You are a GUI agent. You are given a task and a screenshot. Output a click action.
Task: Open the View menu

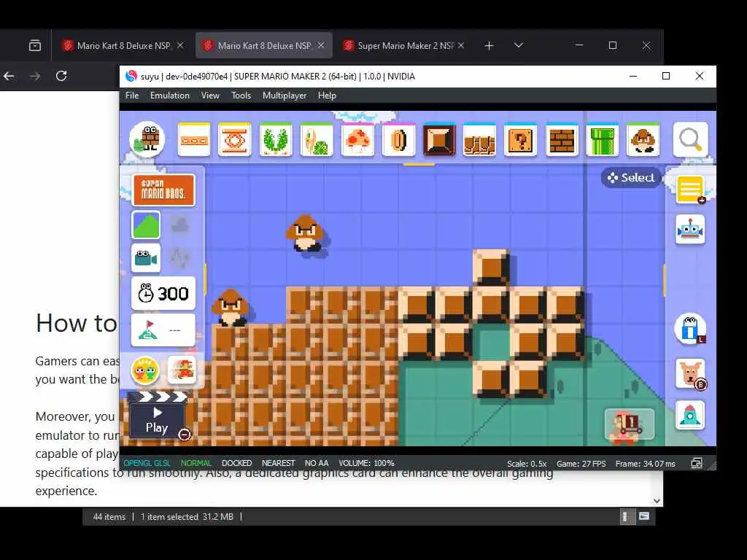point(210,96)
